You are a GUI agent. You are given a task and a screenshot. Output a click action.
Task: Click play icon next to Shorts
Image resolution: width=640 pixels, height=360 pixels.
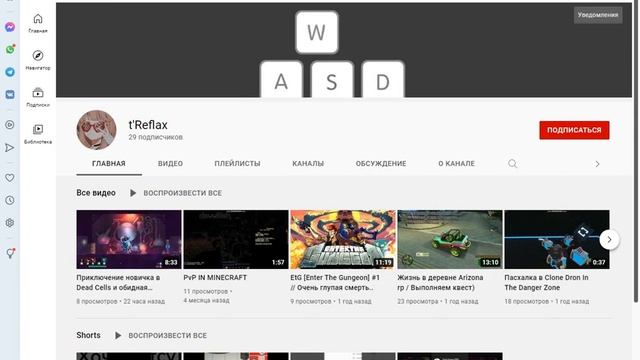(x=118, y=336)
